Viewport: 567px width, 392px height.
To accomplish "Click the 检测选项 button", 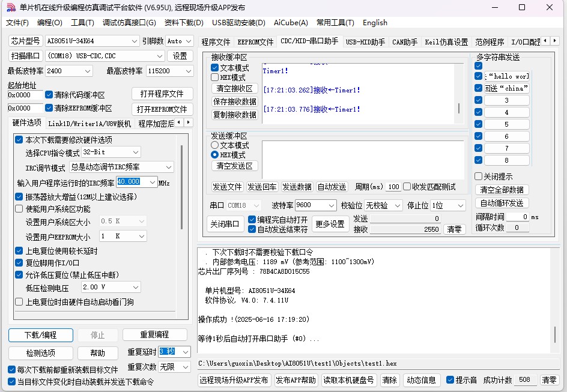I will click(x=40, y=353).
